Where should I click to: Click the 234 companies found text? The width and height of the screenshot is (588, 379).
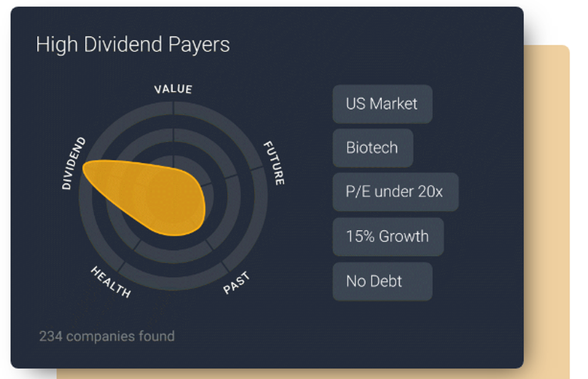click(107, 336)
